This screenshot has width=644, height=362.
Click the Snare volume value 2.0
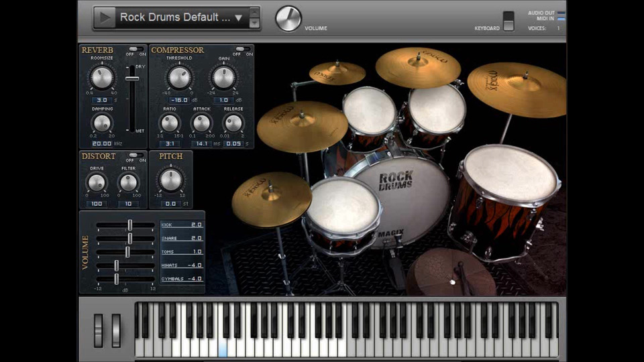(x=197, y=239)
